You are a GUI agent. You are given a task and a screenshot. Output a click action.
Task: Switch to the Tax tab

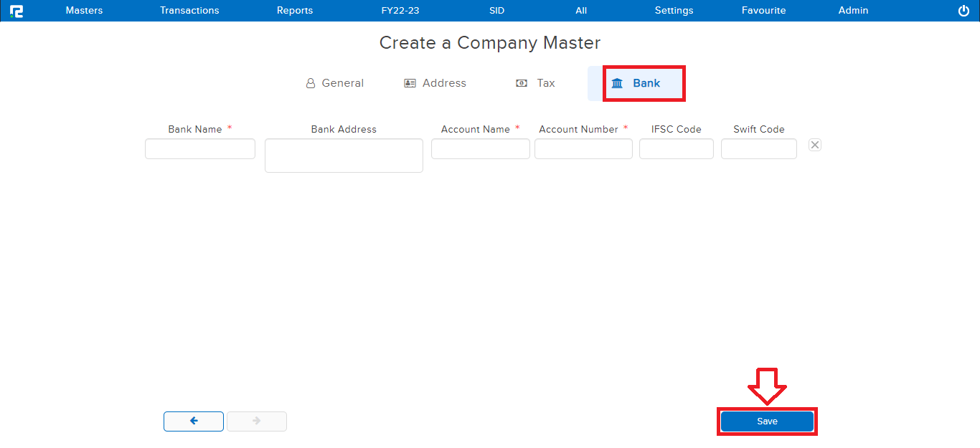(536, 83)
